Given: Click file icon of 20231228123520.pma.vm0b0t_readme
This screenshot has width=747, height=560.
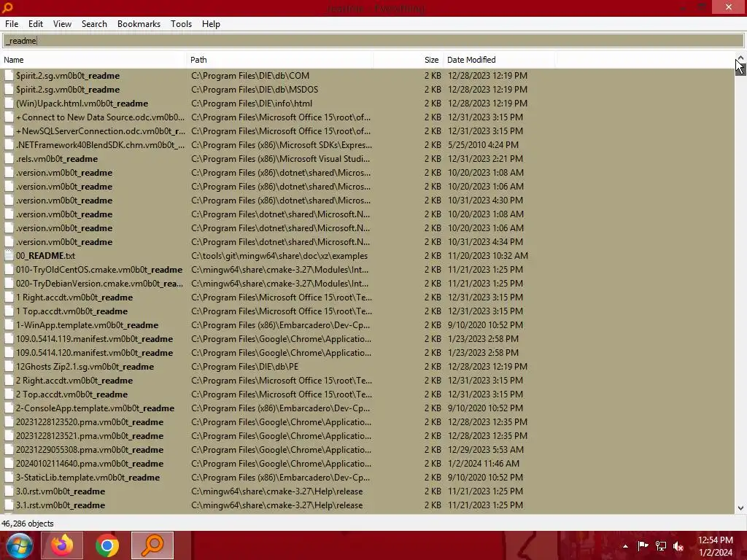Looking at the screenshot, I should coord(9,421).
